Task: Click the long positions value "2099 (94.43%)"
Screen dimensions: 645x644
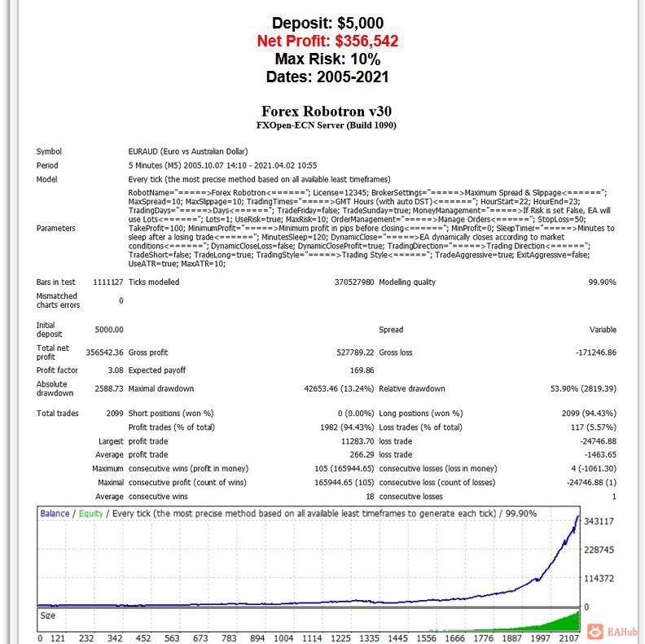Action: pyautogui.click(x=589, y=414)
